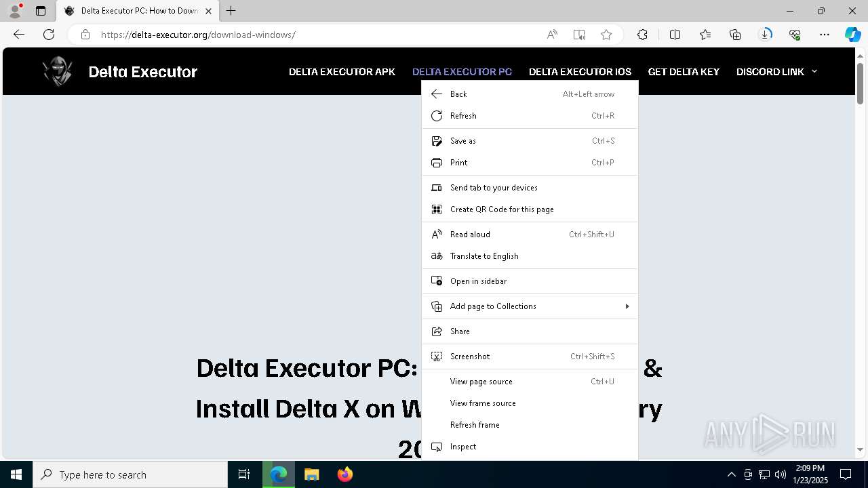The width and height of the screenshot is (868, 488).
Task: Click the DISCORD LINK nav item
Action: [770, 72]
